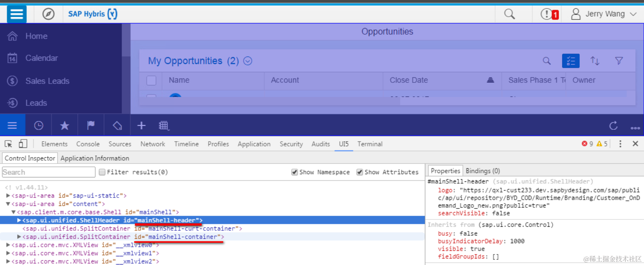Switch to the Audits tab
The image size is (644, 265).
(x=321, y=144)
